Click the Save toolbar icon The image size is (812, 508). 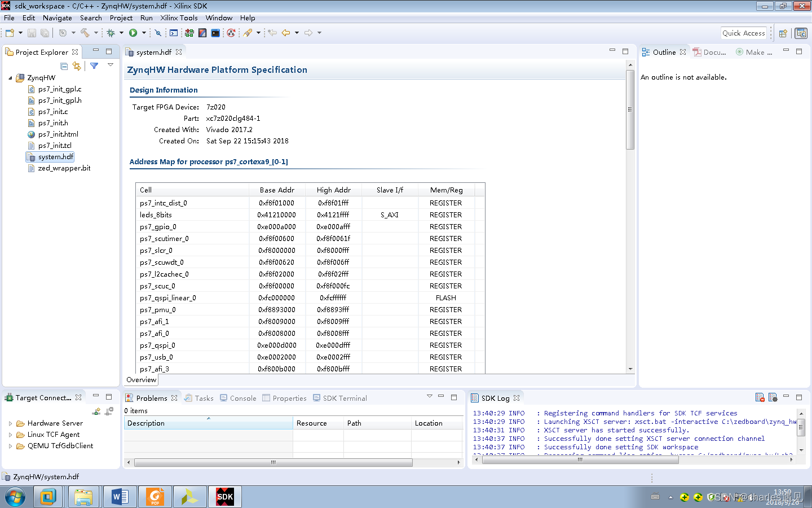pos(32,33)
